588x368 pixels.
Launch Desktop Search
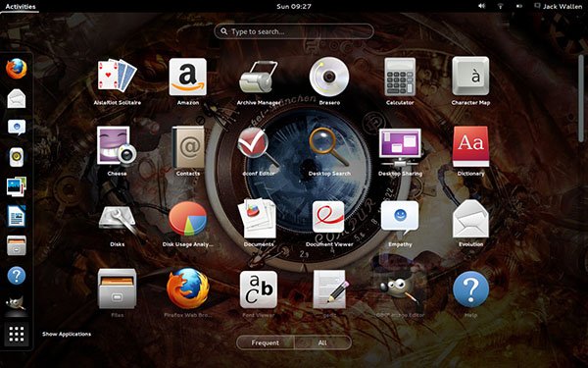click(x=329, y=147)
